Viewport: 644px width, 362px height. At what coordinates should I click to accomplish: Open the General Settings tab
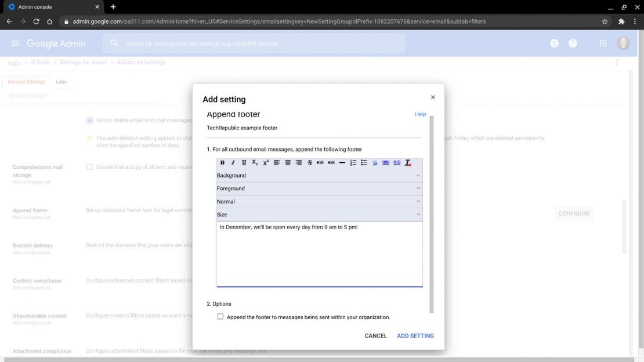(x=26, y=81)
